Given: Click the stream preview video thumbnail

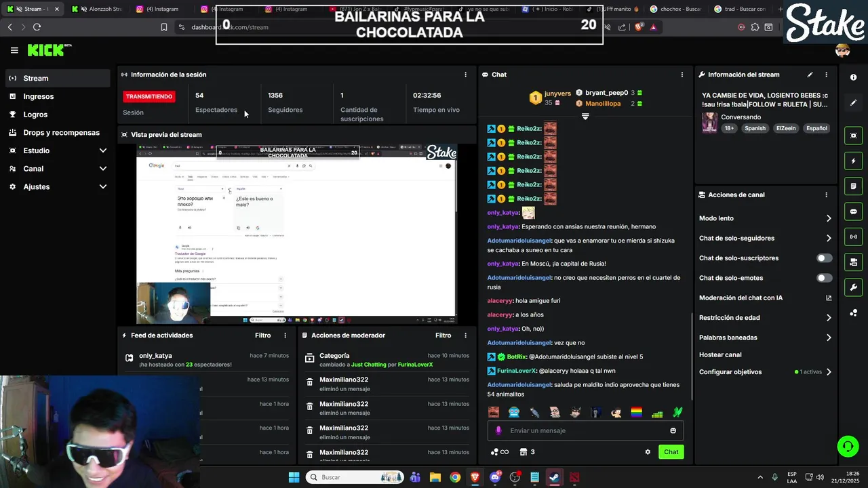Looking at the screenshot, I should 296,235.
